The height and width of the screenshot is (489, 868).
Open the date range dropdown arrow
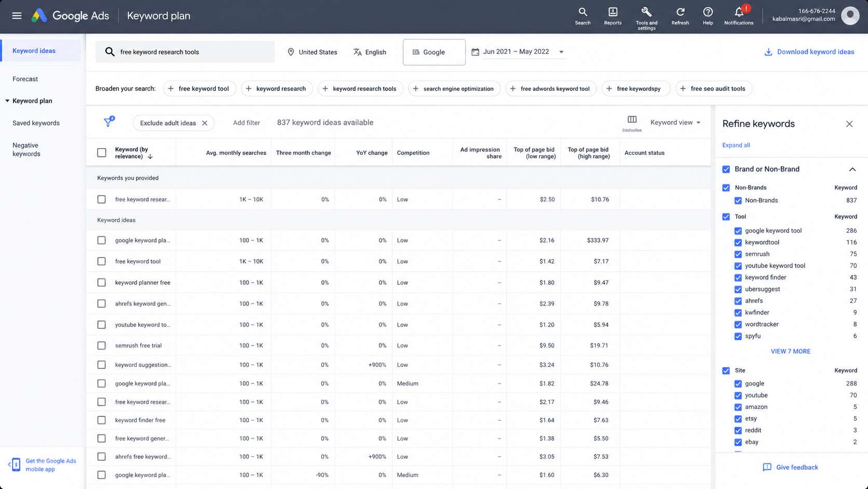click(x=561, y=52)
